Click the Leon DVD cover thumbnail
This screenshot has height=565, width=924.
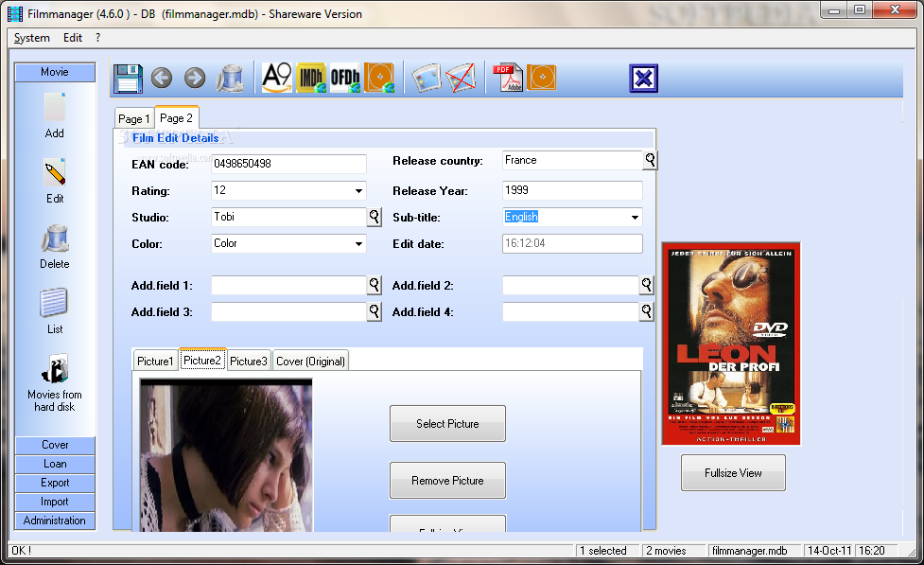pyautogui.click(x=731, y=344)
